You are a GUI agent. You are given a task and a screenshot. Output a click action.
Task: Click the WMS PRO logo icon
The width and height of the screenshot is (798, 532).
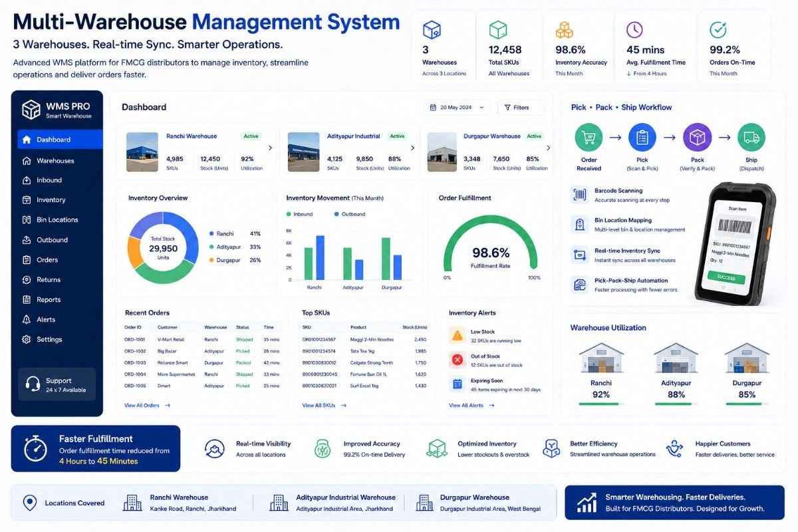click(x=31, y=110)
